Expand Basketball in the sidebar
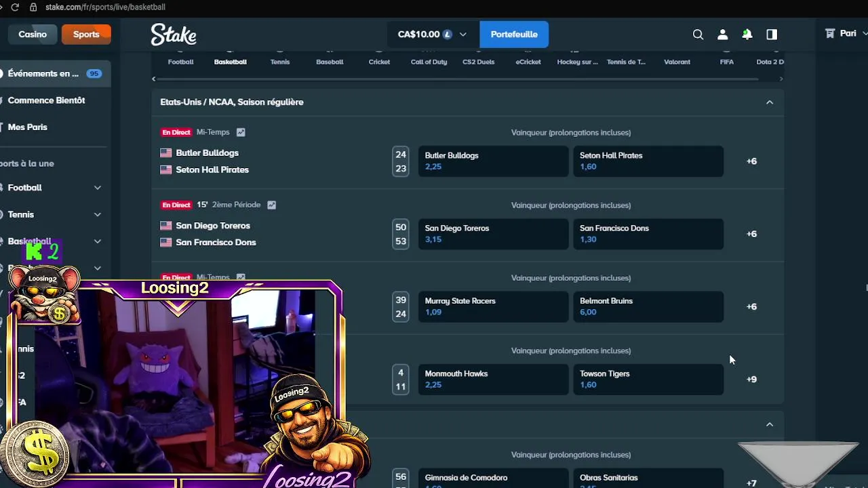Image resolution: width=868 pixels, height=488 pixels. (98, 241)
